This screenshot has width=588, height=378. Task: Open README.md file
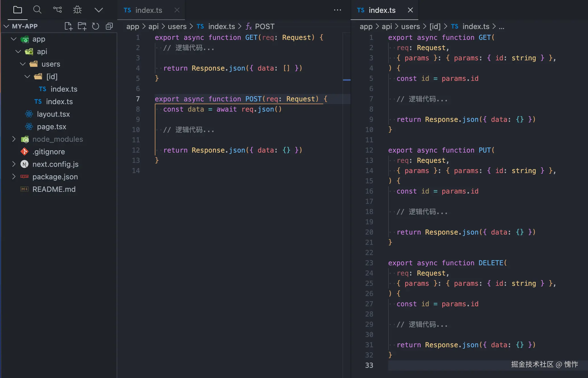[x=54, y=189]
